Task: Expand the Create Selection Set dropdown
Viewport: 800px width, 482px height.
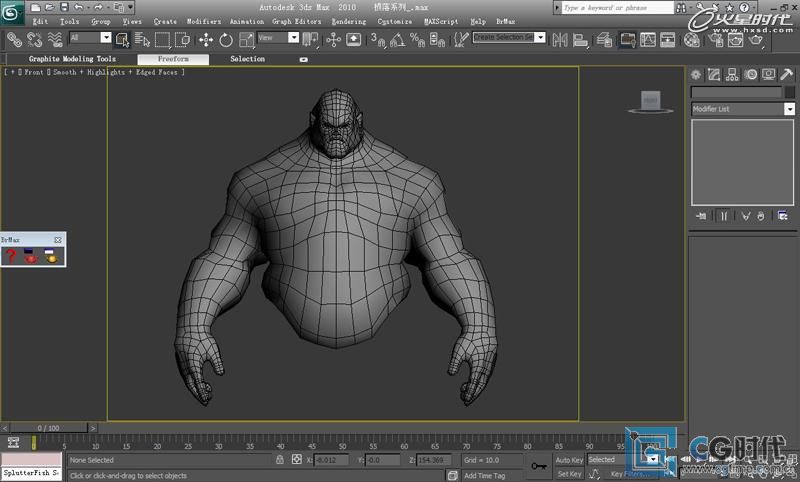Action: tap(540, 38)
